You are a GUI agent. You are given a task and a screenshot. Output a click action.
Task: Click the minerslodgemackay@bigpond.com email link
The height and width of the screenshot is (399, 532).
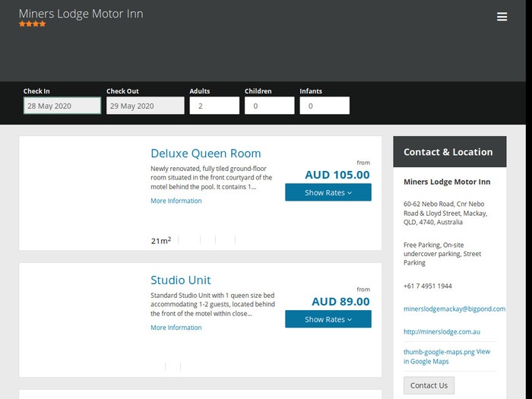click(454, 309)
